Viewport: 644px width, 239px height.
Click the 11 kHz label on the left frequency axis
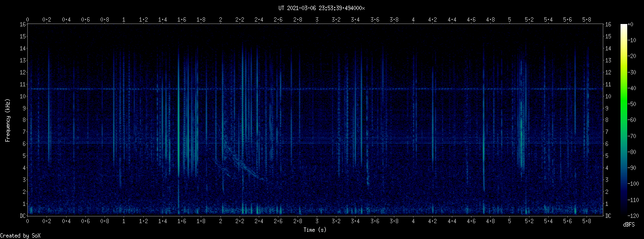pos(23,84)
